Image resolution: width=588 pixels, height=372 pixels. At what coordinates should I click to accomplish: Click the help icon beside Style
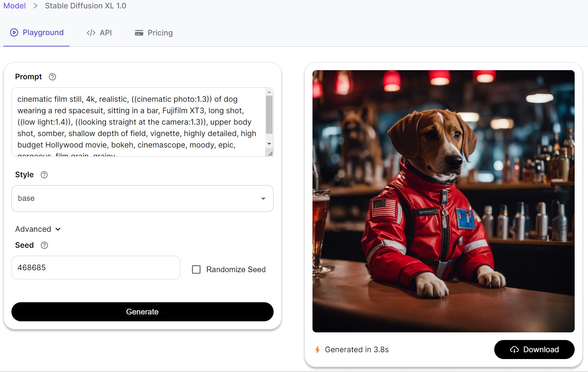point(44,175)
